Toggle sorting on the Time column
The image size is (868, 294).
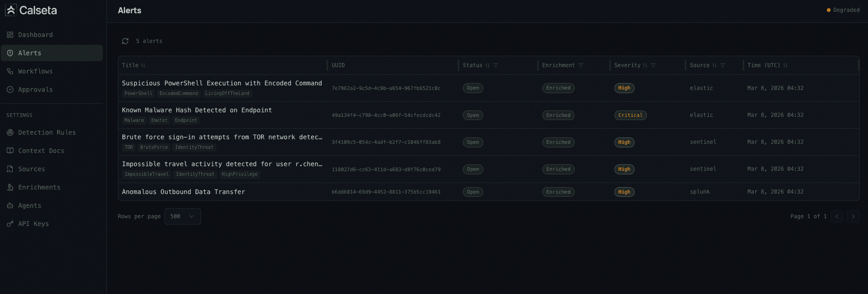tap(785, 65)
